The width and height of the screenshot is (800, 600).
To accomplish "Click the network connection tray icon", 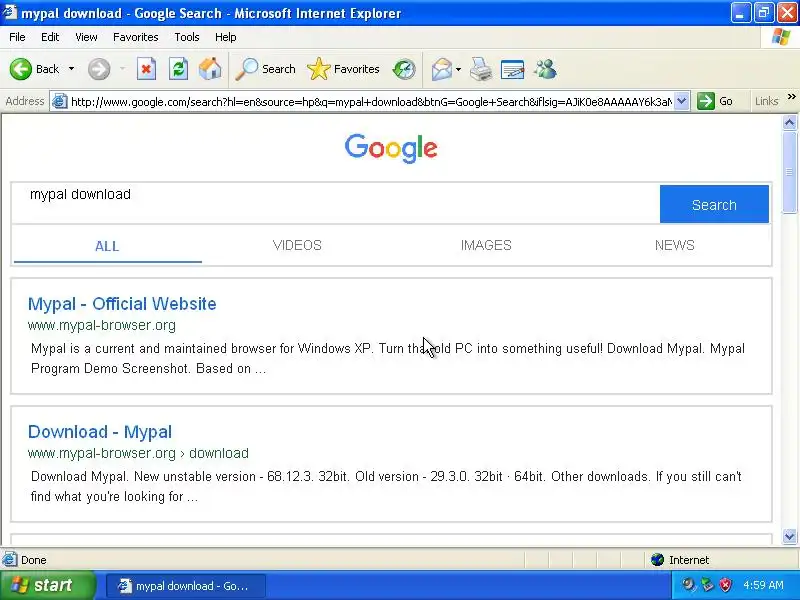I will [707, 585].
